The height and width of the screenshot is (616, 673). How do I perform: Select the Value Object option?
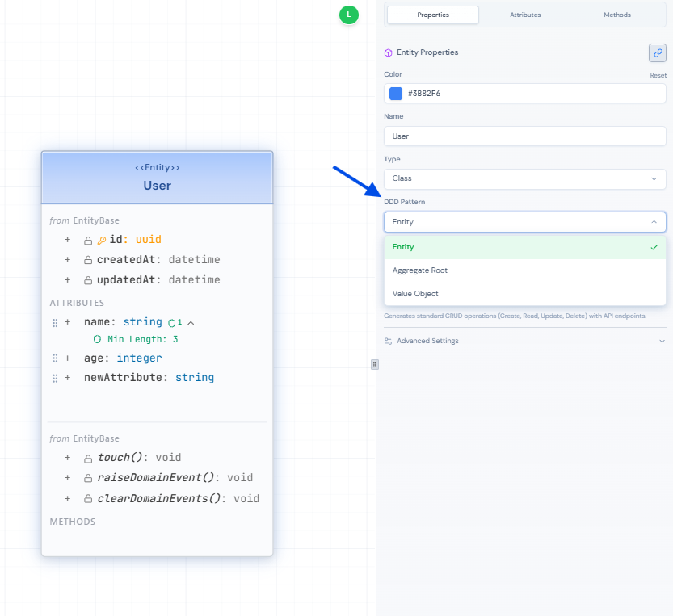[415, 294]
